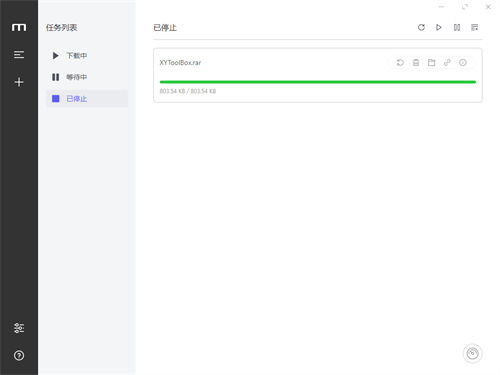Select the 下载中 downloading tab
The height and width of the screenshot is (375, 500).
coord(87,56)
